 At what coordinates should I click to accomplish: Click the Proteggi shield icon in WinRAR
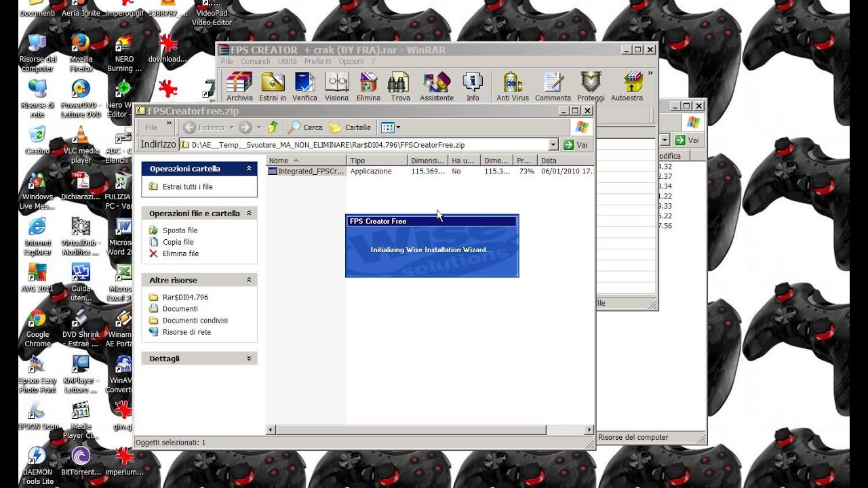coord(591,86)
